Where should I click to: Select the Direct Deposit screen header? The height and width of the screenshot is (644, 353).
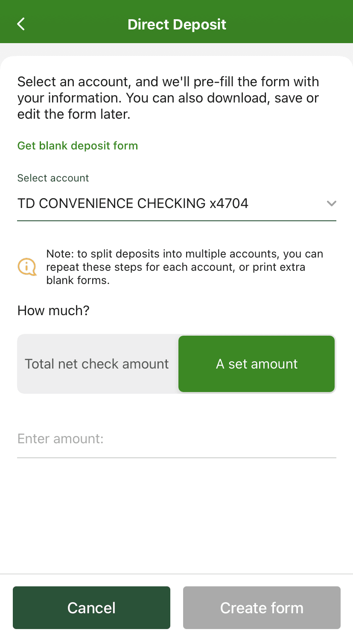[176, 24]
